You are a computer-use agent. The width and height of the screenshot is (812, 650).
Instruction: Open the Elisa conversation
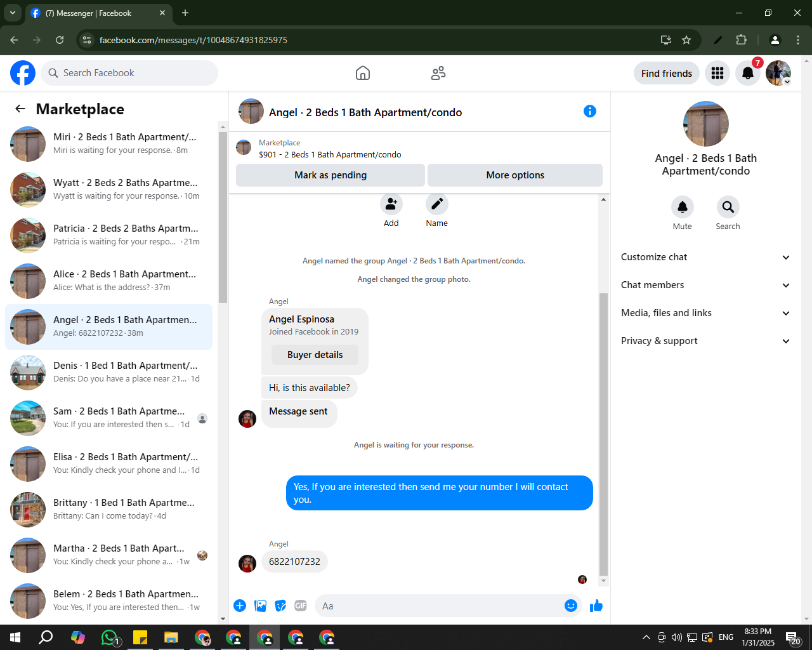108,464
